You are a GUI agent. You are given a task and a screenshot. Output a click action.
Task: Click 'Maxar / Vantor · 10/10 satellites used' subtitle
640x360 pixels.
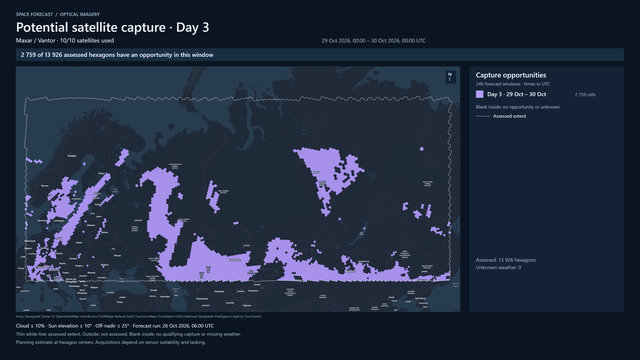pyautogui.click(x=65, y=41)
